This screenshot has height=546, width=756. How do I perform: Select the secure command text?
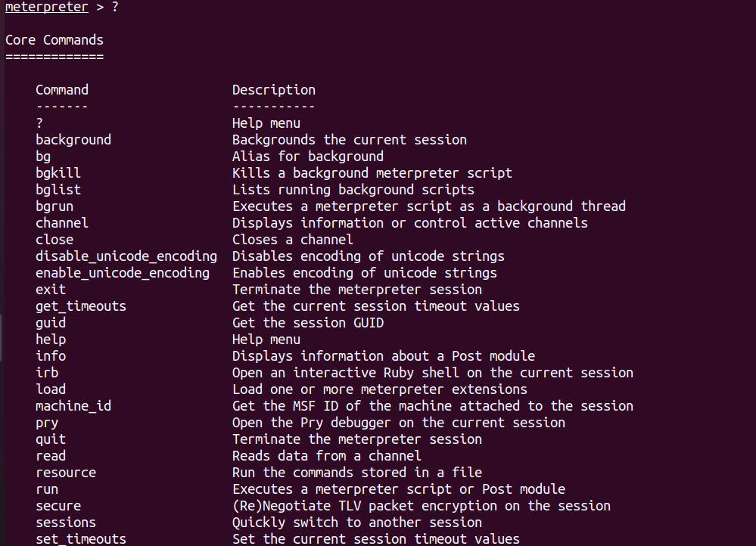(x=58, y=506)
